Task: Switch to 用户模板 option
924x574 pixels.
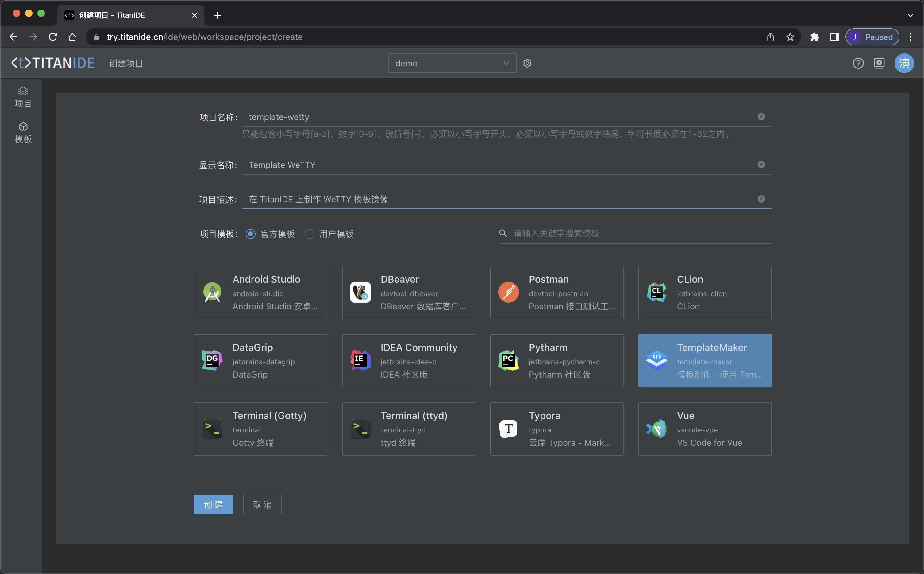Action: [x=309, y=234]
